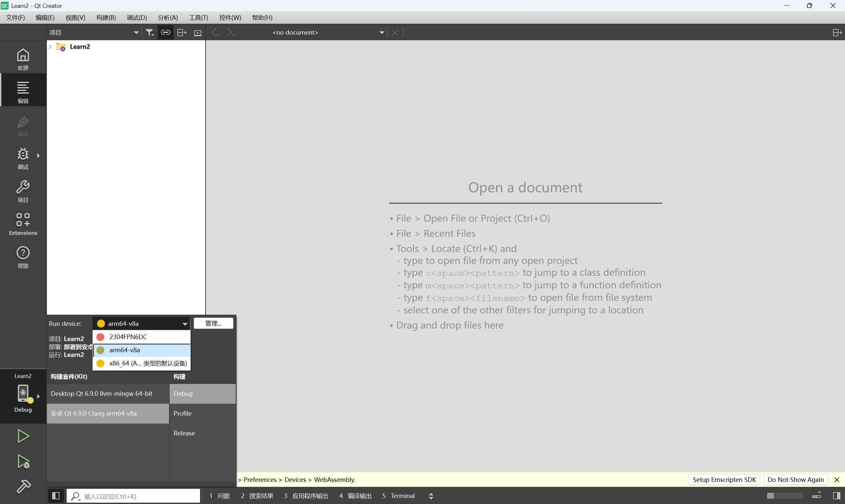Open the 应用程序输出 output pane
Viewport: 845px width, 504px height.
tap(306, 496)
